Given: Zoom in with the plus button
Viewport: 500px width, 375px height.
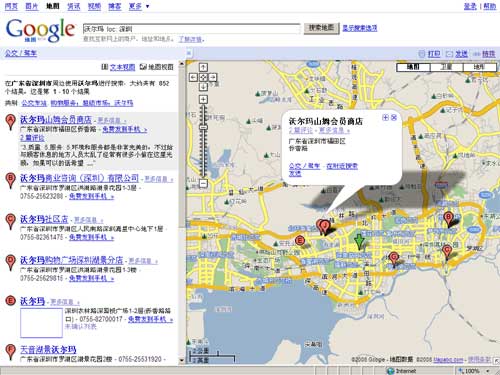Looking at the screenshot, I should point(203,99).
